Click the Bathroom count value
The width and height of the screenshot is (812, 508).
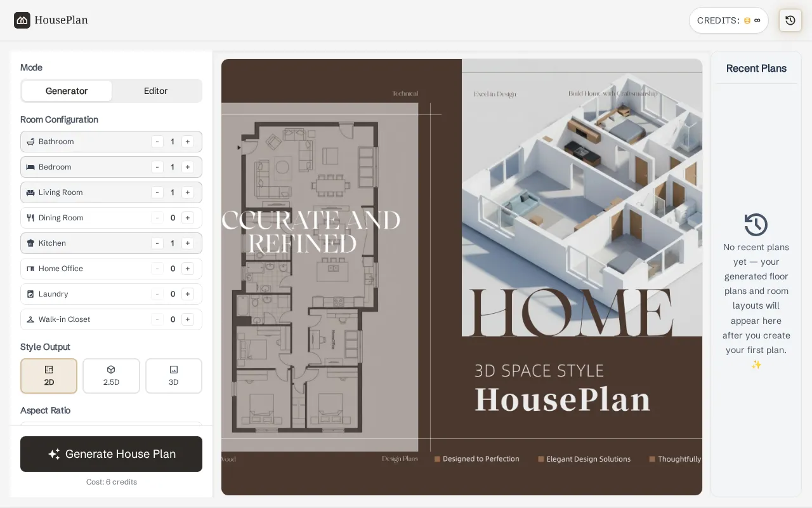(173, 142)
